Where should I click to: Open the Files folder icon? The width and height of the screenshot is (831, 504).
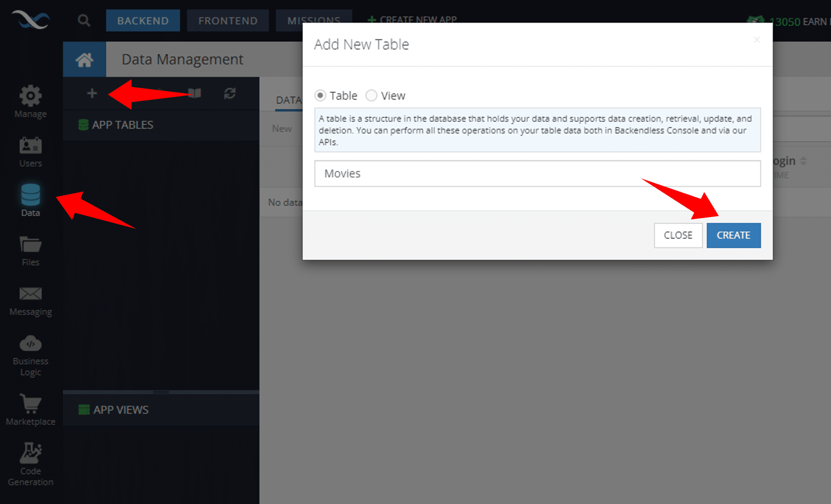click(x=30, y=244)
